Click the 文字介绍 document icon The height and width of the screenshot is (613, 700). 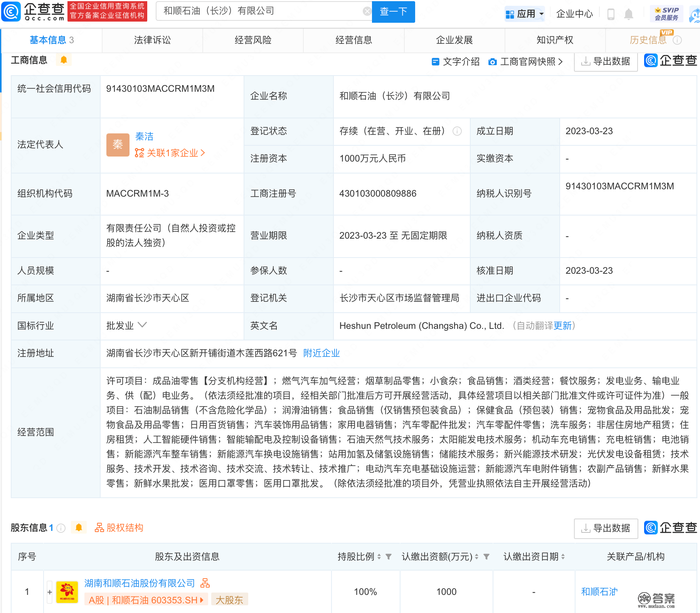point(436,62)
